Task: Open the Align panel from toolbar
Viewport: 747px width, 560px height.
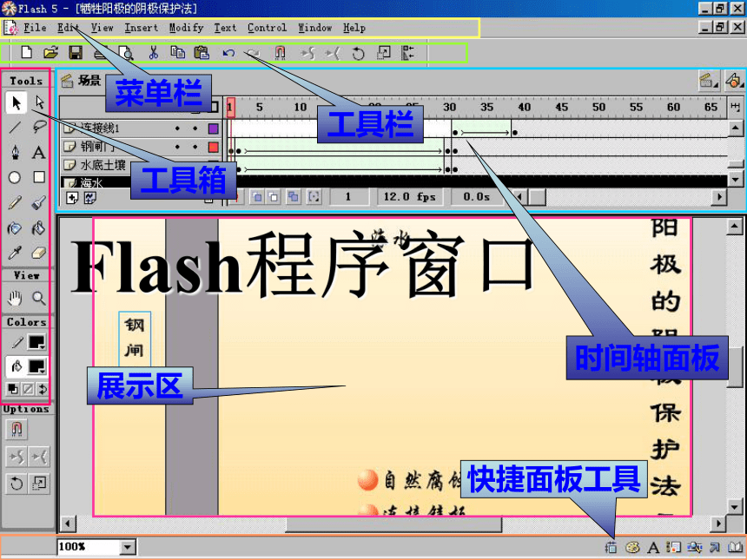Action: tap(407, 52)
